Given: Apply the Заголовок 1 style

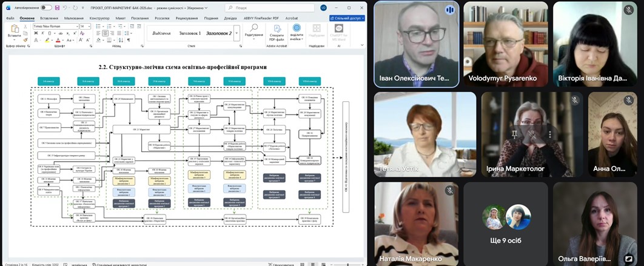Looking at the screenshot, I should pyautogui.click(x=190, y=33).
